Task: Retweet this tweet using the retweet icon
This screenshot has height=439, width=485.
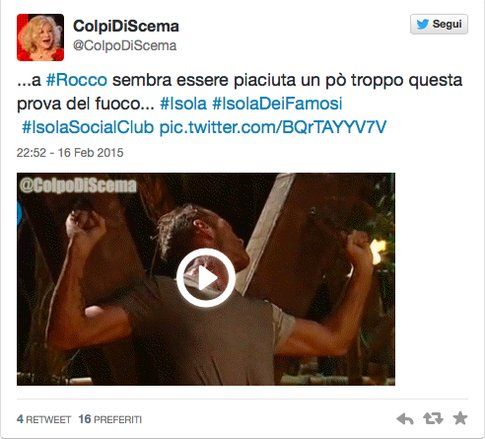Action: (433, 419)
